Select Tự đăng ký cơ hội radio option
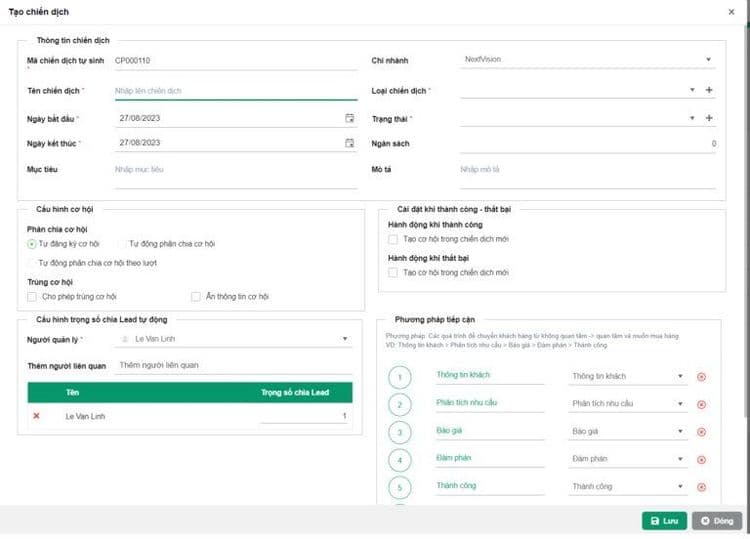Image resolution: width=750 pixels, height=539 pixels. click(x=32, y=244)
